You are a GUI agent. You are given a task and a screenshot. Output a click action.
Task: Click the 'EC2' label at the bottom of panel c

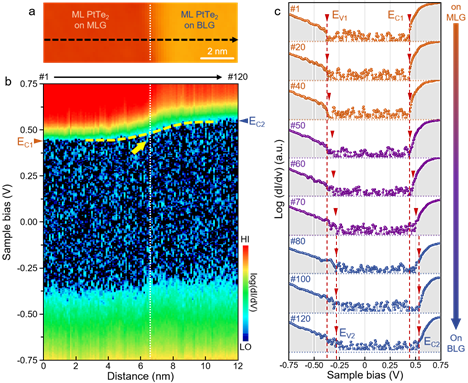431,342
